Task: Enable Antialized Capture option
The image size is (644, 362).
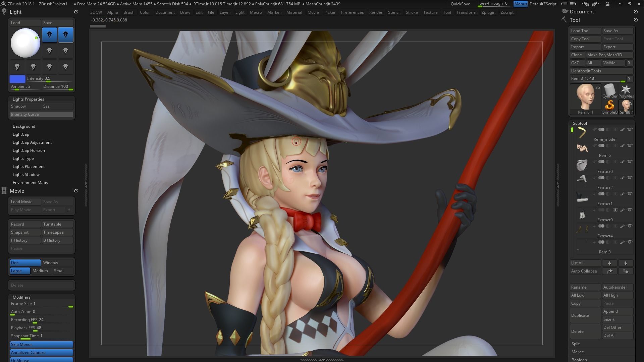Action: pos(42,353)
